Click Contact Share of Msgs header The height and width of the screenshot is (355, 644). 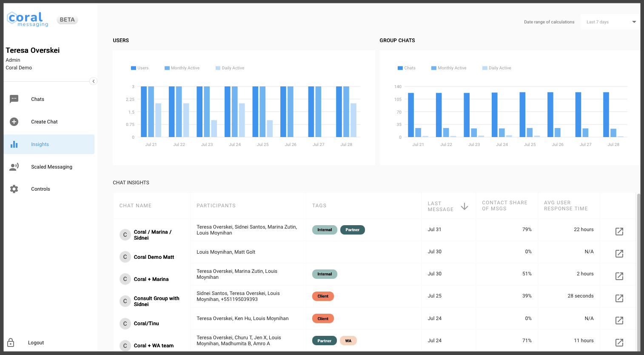click(504, 206)
